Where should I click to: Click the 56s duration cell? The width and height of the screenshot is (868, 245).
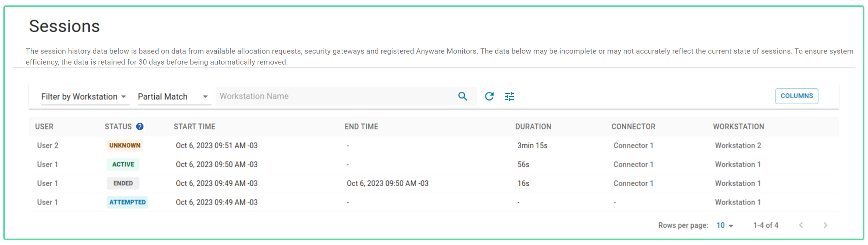[x=523, y=165]
